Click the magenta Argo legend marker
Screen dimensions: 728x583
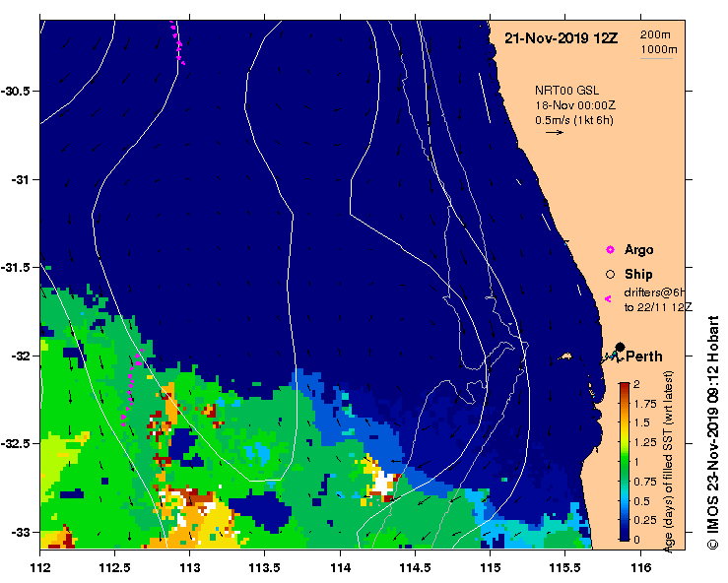click(610, 250)
